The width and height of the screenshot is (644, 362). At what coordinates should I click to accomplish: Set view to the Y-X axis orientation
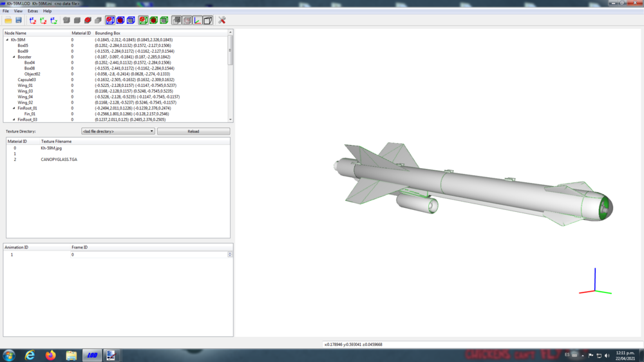click(43, 20)
